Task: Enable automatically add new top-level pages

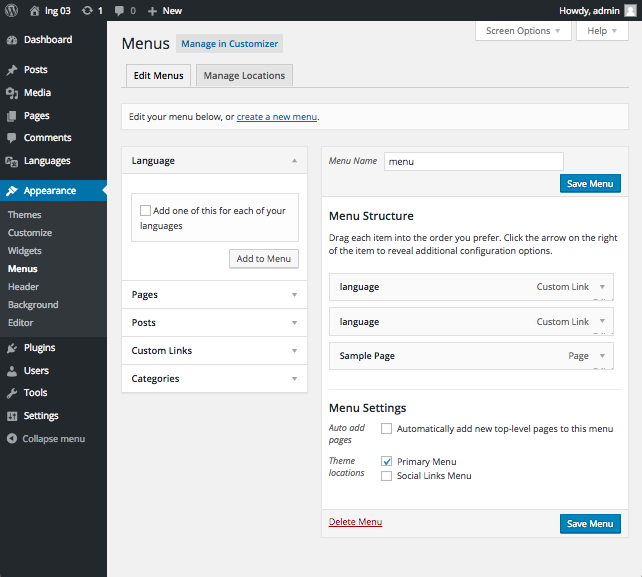Action: coord(387,429)
